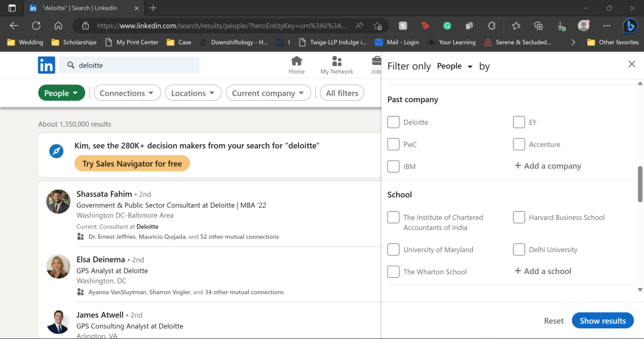Screen dimensions: 644x339
Task: Click the LinkedIn logo icon
Action: [x=47, y=65]
